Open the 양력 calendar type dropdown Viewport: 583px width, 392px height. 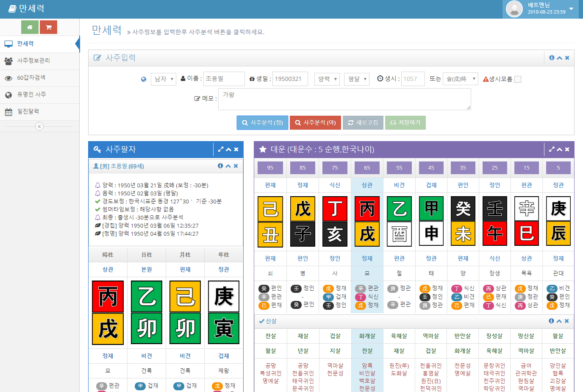click(x=327, y=79)
